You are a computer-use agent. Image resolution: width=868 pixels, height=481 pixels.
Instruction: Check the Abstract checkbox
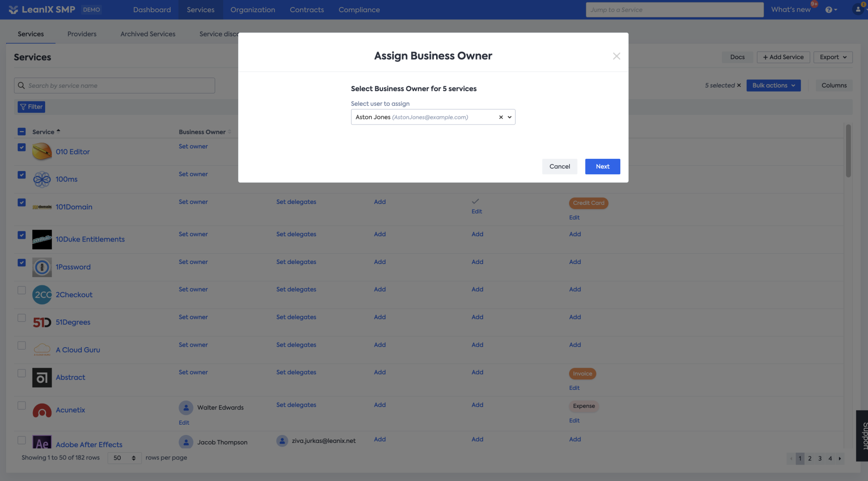point(22,373)
